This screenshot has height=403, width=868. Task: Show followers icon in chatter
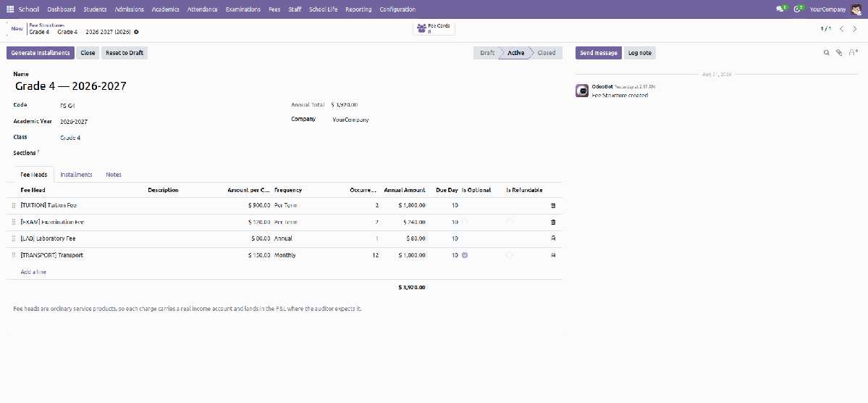coord(853,53)
